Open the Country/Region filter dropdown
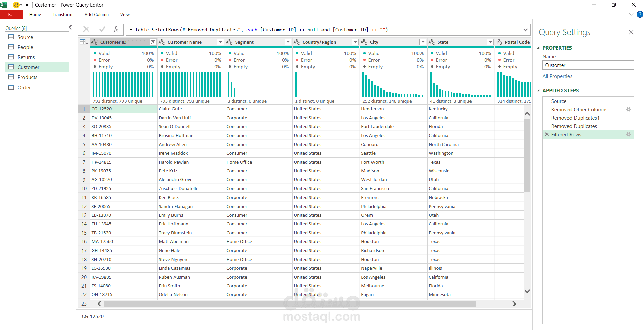The width and height of the screenshot is (644, 330). point(355,42)
